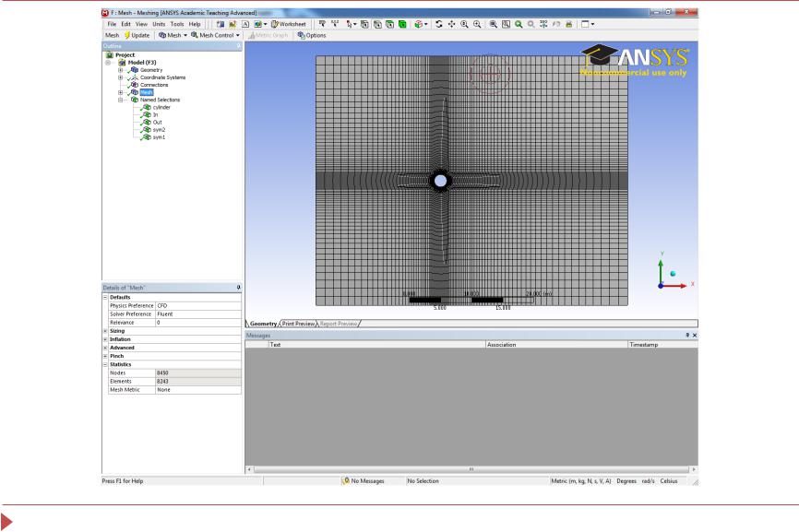Screen dimensions: 799x532
Task: Click the Mesh Metric None field
Action: [198, 389]
